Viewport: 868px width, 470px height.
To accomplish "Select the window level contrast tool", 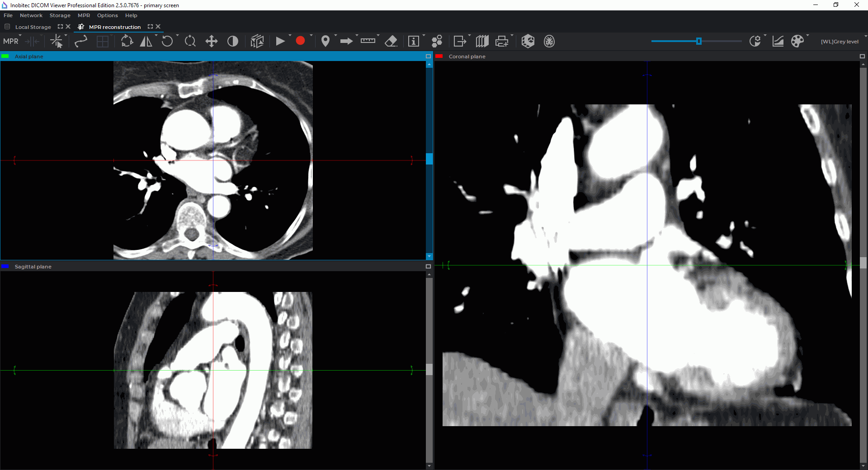I will (233, 42).
